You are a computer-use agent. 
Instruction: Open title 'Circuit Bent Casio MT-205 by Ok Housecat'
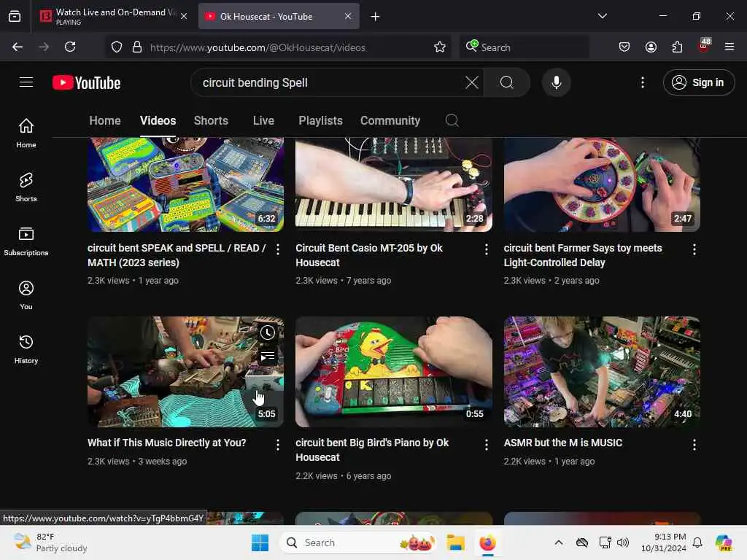(x=368, y=255)
